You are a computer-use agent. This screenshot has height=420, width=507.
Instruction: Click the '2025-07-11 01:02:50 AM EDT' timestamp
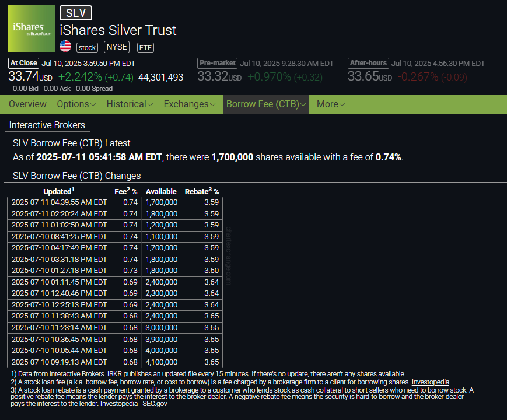point(59,225)
